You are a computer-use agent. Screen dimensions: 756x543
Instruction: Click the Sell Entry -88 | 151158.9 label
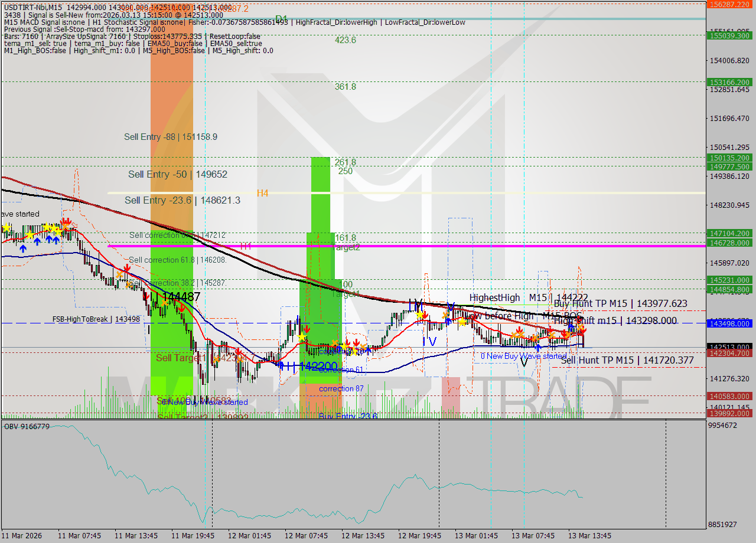tap(170, 137)
